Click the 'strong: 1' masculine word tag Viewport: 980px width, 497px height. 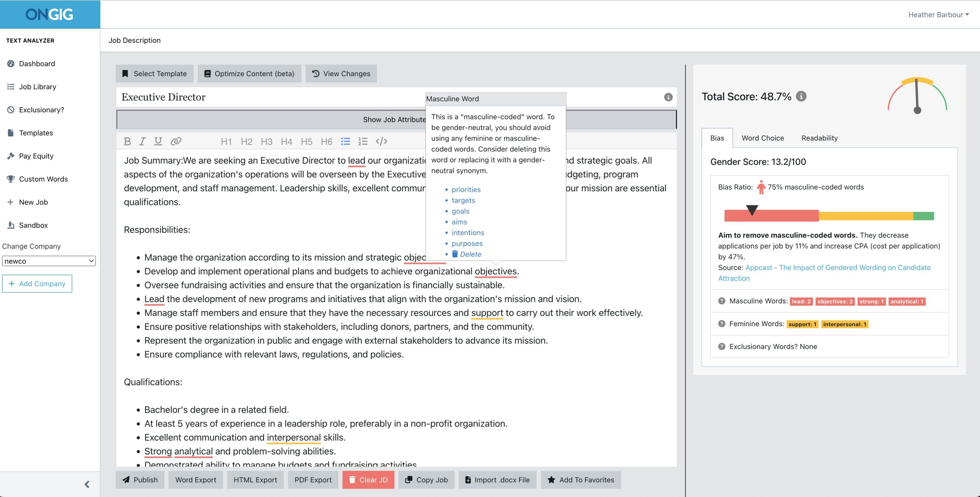[871, 302]
